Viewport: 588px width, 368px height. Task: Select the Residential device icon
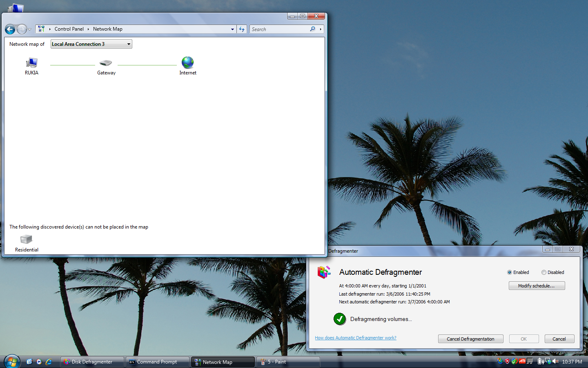pos(26,239)
